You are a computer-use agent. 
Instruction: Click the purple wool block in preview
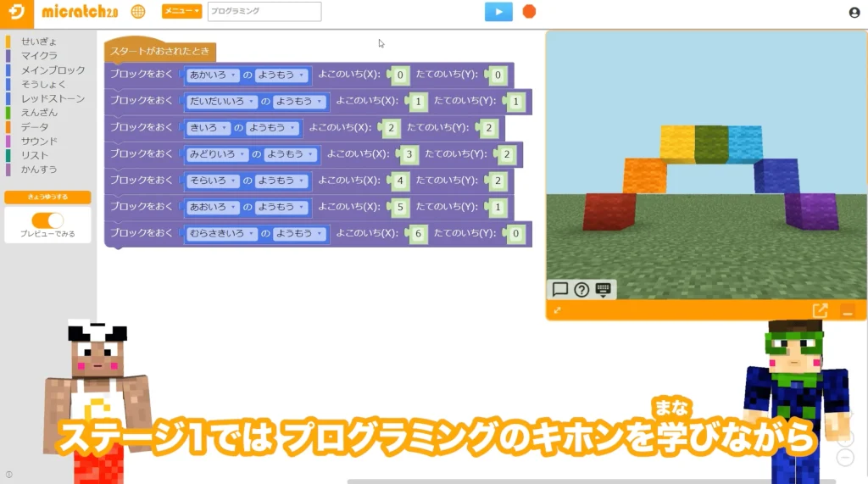click(x=811, y=211)
